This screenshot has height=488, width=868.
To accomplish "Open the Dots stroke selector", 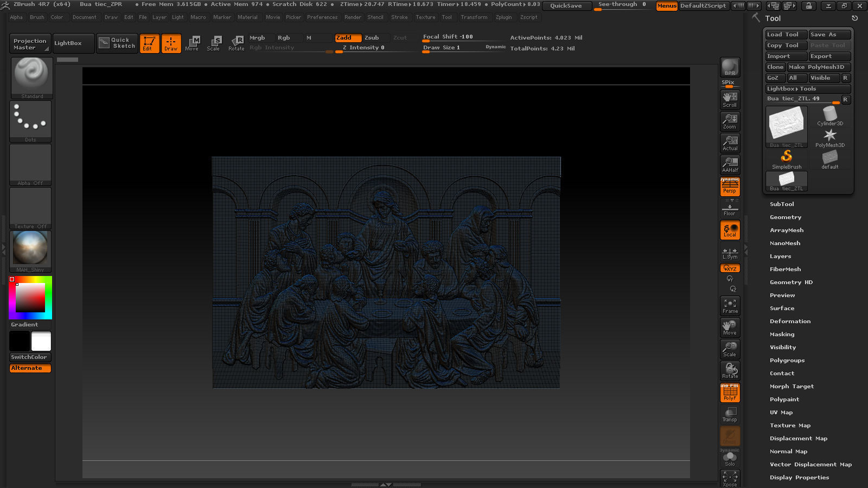I will (x=30, y=121).
